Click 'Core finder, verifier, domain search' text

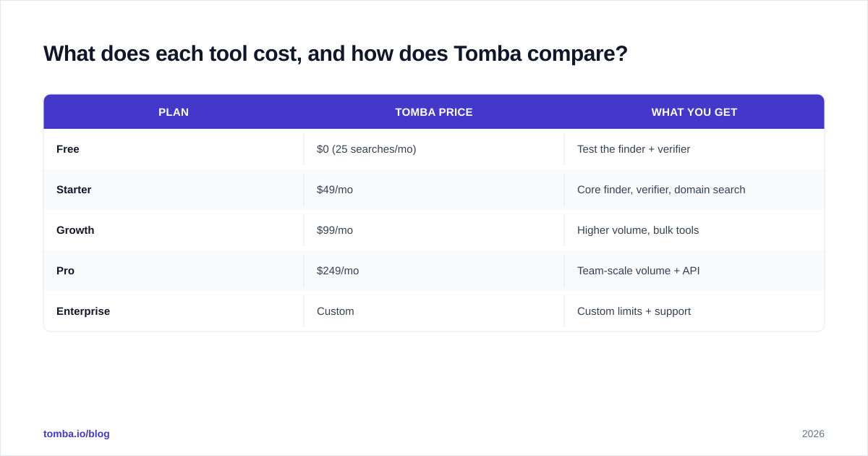[x=661, y=190]
